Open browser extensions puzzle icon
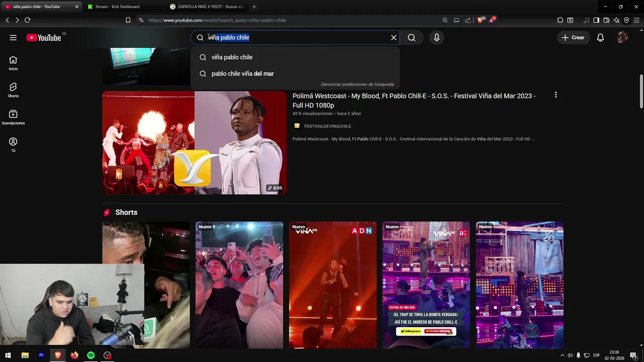This screenshot has width=644, height=362. (x=560, y=20)
